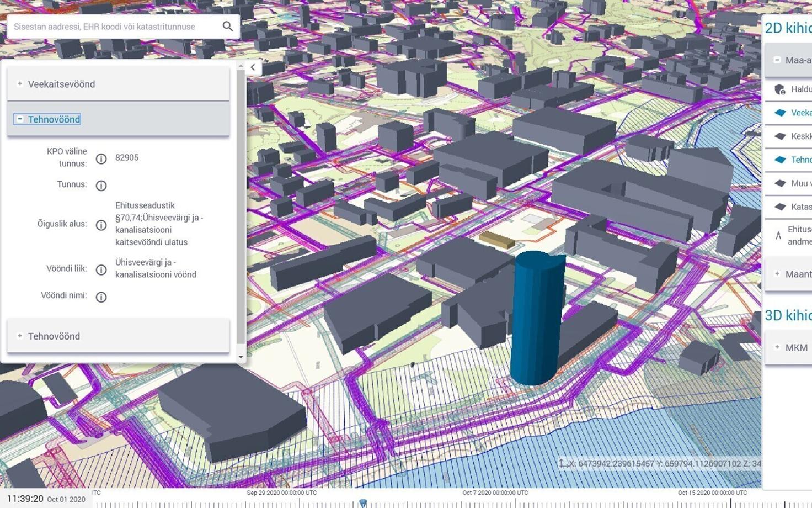
Task: Click the compass icon of Ehitus layer
Action: point(778,236)
